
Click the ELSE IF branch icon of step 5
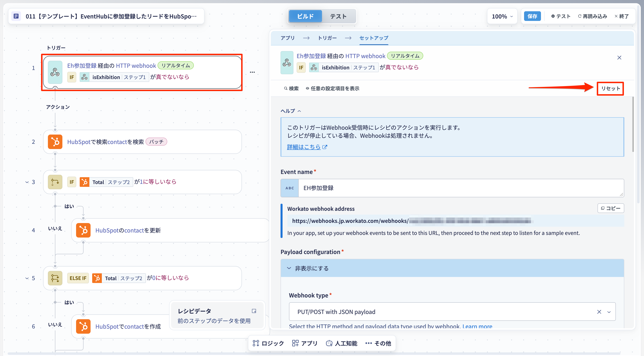(x=55, y=278)
